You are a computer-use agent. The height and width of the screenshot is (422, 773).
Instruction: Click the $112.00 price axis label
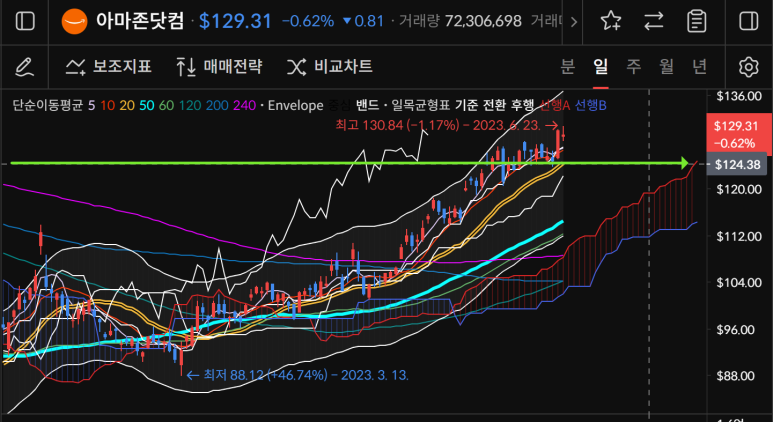738,236
